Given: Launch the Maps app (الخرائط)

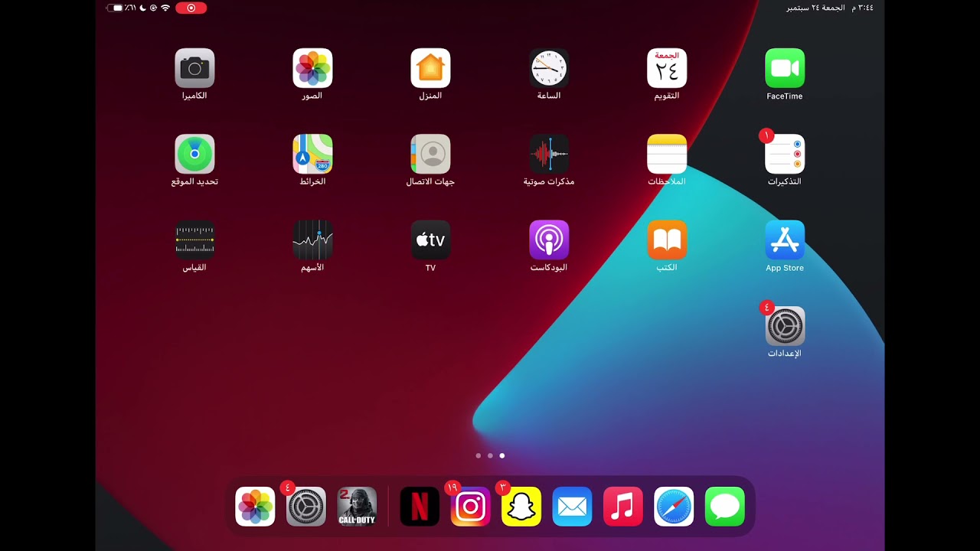Looking at the screenshot, I should [312, 155].
